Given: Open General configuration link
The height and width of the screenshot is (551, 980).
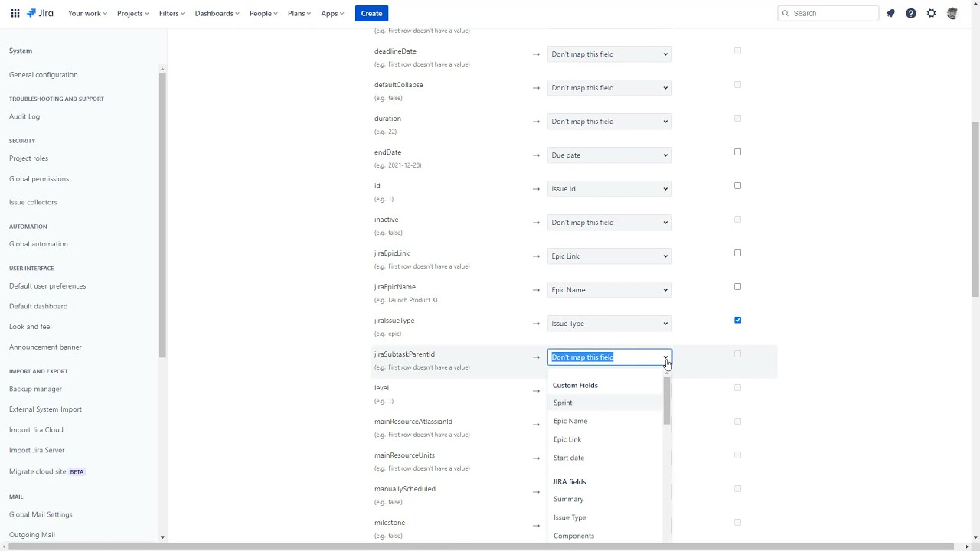Looking at the screenshot, I should click(44, 75).
